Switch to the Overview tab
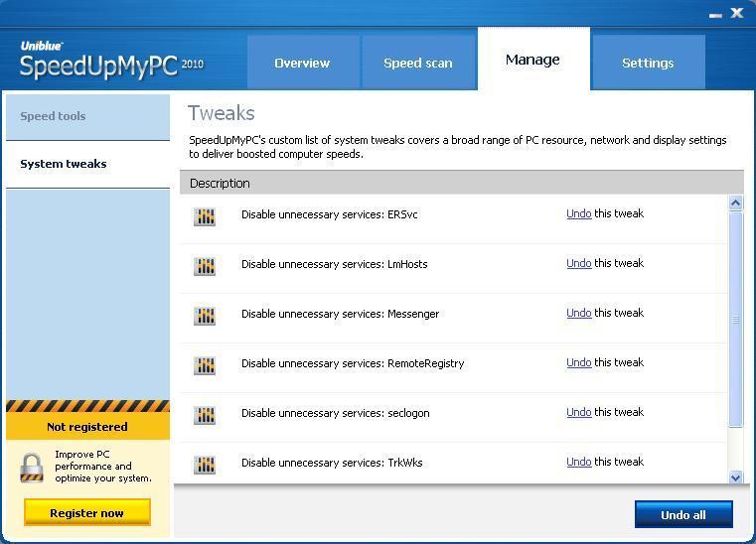Screen dimensions: 756x544 click(302, 63)
